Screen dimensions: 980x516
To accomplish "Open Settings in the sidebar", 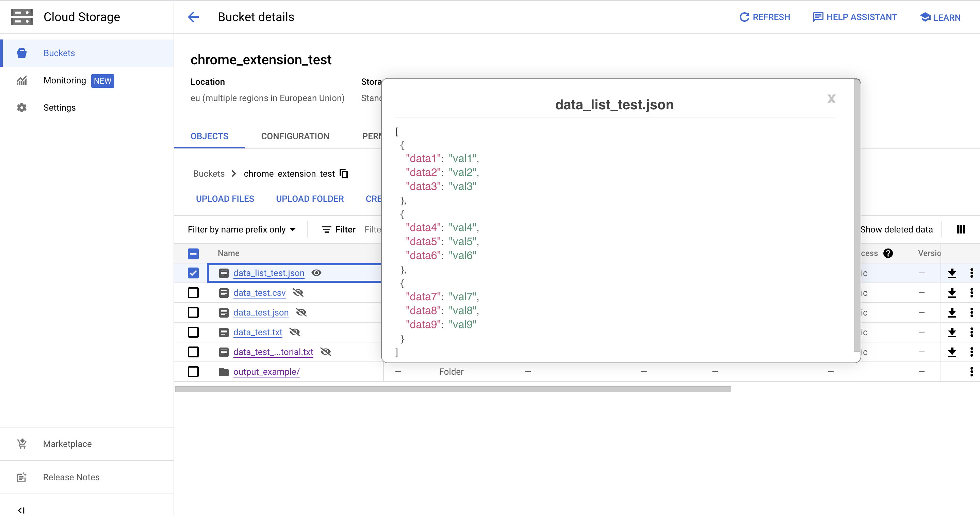I will [87, 108].
